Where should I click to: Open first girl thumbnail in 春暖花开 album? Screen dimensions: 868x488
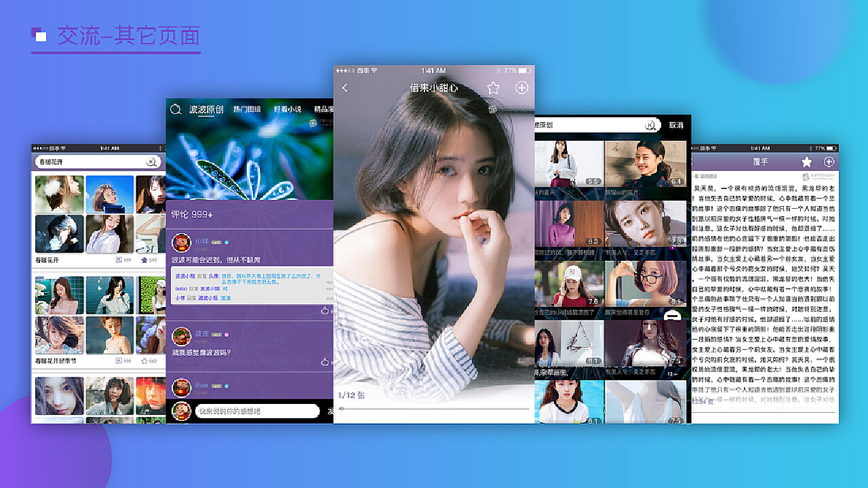[60, 195]
